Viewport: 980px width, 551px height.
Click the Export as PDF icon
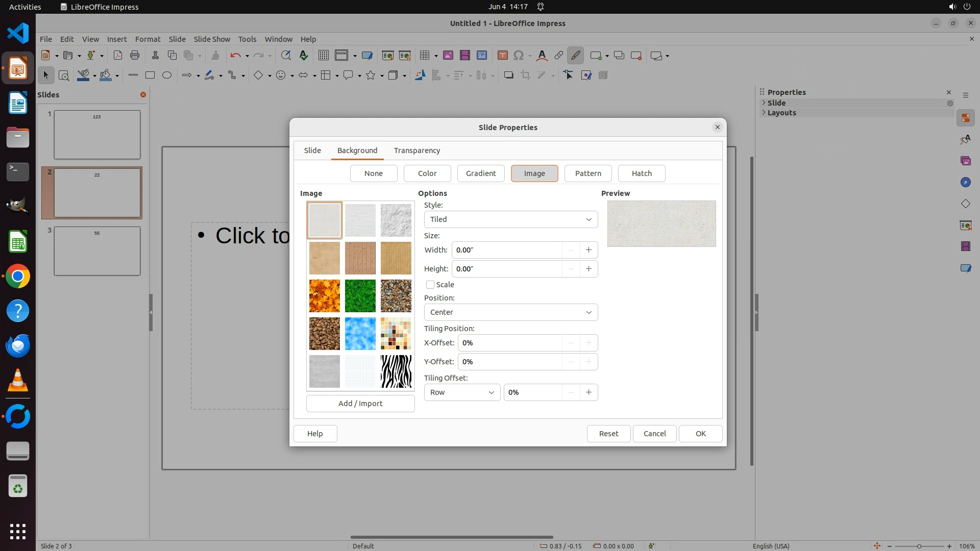pyautogui.click(x=118, y=56)
